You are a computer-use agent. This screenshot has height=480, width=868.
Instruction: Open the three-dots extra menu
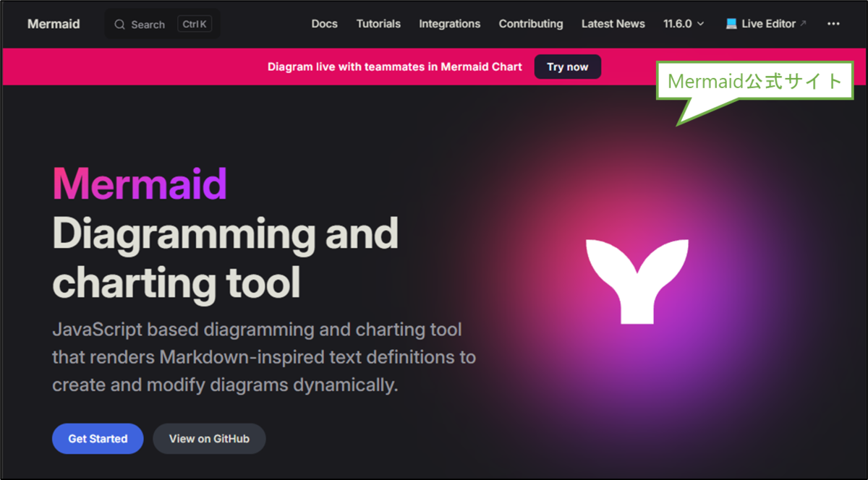coord(833,24)
